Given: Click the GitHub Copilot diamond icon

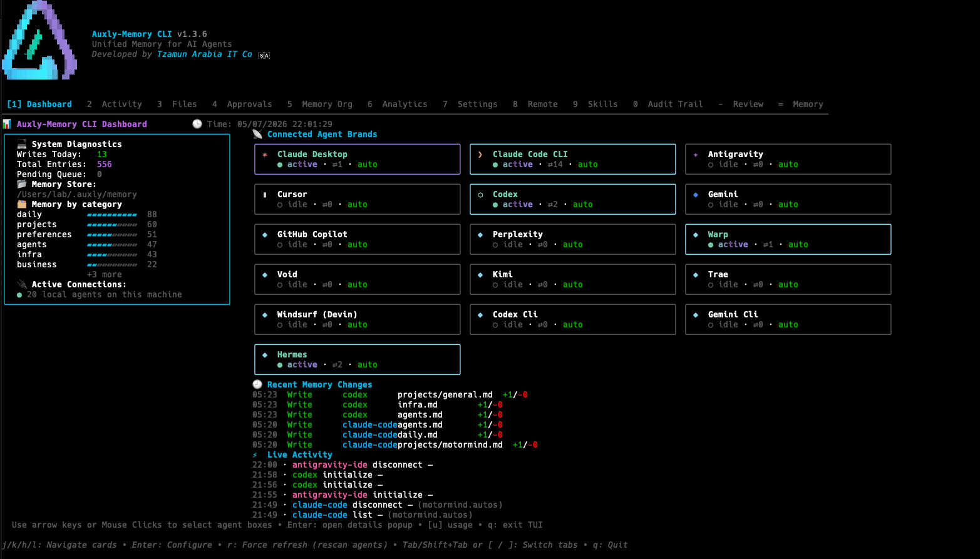Looking at the screenshot, I should [265, 235].
